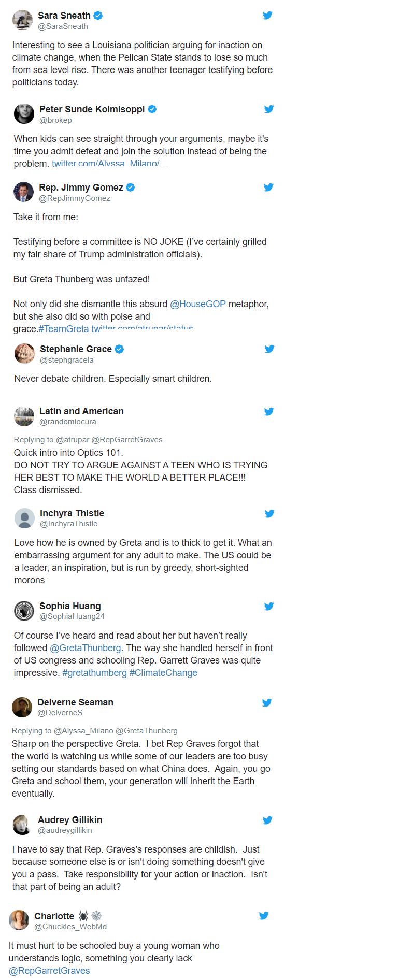Viewport: 398px width, 980px height.
Task: Open the @HouseGOP mention link
Action: 198,304
